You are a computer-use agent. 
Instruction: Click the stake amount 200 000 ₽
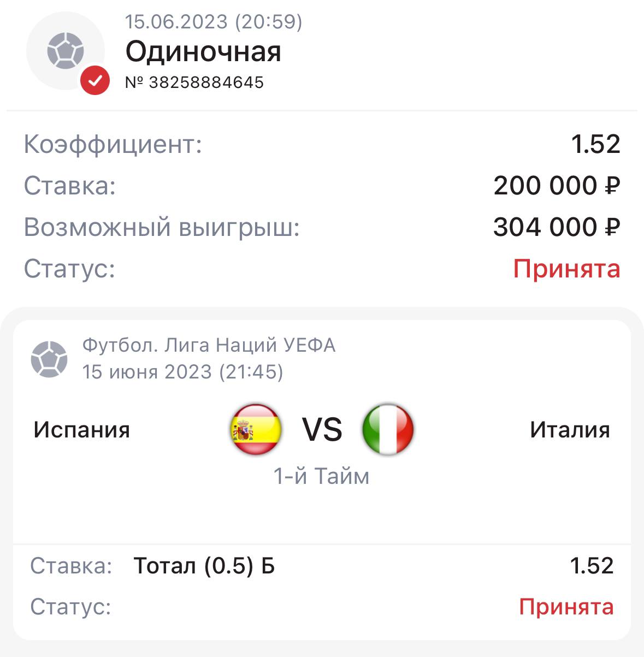pos(557,186)
